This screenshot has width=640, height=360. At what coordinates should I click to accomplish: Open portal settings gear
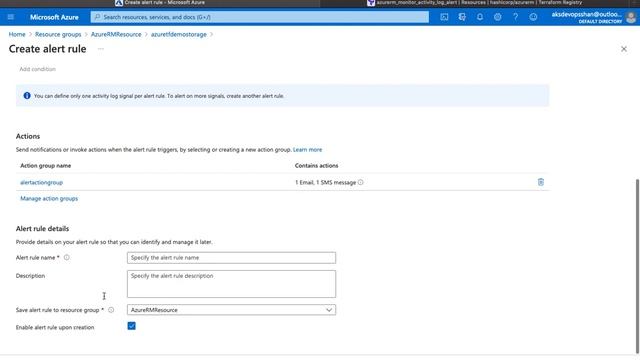498,17
